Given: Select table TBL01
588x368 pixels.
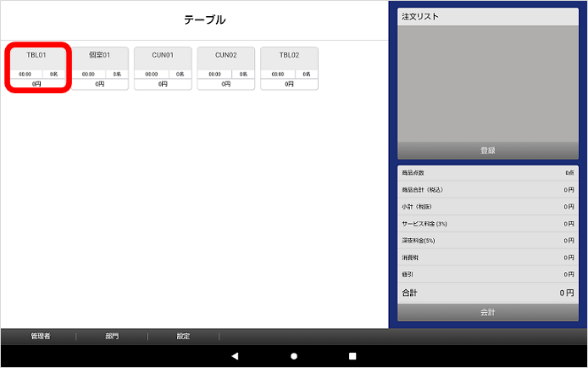Looking at the screenshot, I should (x=36, y=67).
